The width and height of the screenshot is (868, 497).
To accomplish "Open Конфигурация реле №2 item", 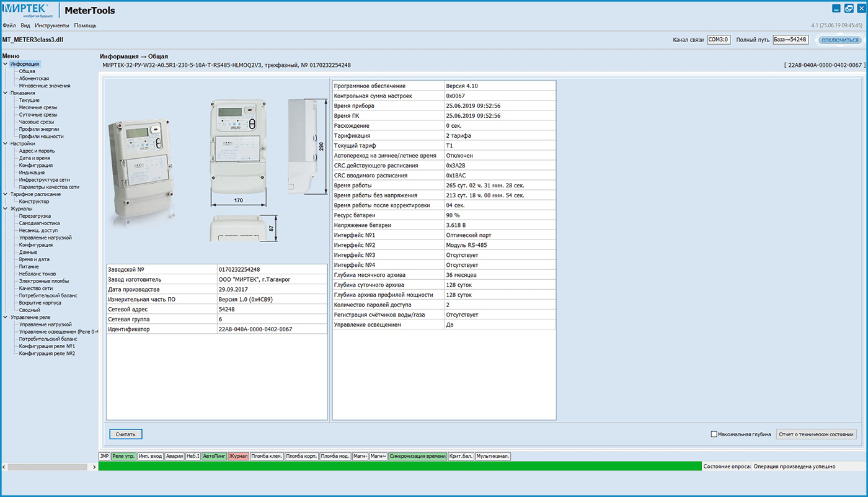I will (47, 353).
